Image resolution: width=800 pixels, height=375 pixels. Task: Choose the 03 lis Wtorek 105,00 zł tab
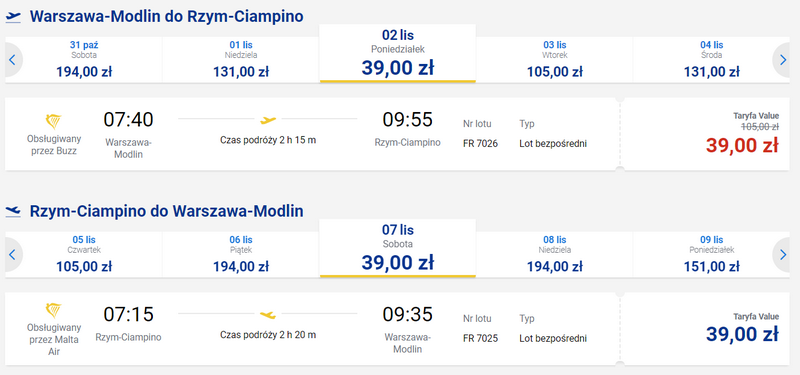tap(555, 60)
